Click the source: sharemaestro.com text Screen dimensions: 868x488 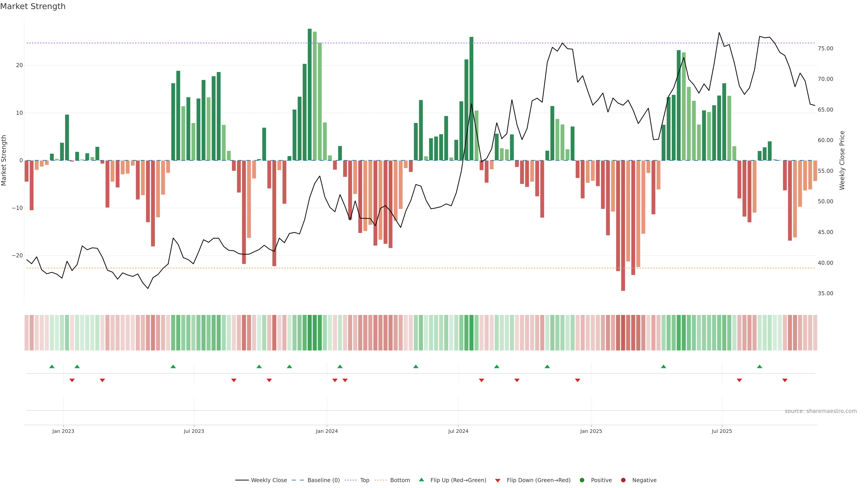tap(821, 411)
